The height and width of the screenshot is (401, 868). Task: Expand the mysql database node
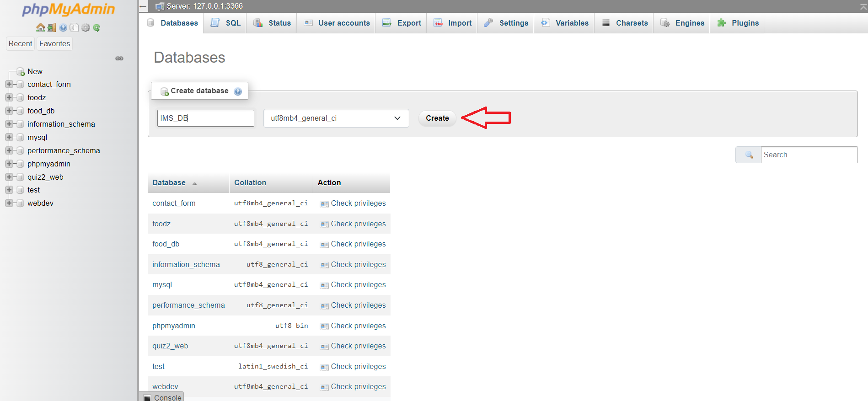[x=9, y=137]
